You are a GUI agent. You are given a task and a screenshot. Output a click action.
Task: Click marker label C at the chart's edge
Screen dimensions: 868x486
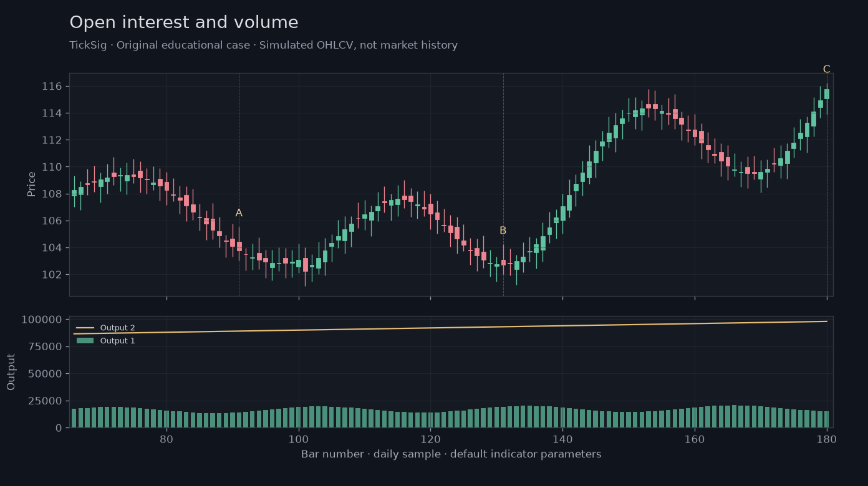(x=826, y=69)
